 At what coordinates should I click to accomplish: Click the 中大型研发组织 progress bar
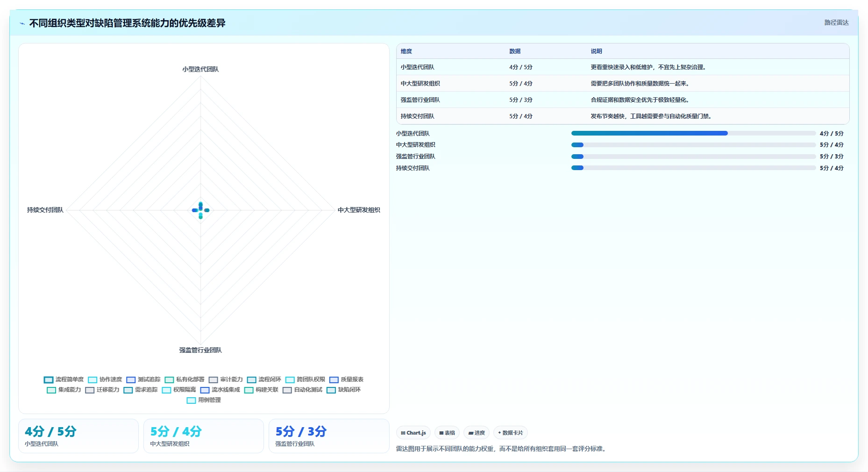point(693,145)
